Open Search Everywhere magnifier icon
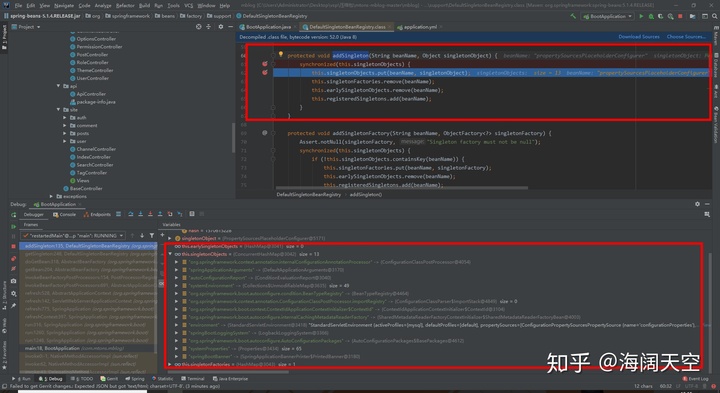Screen dimensions: 720x393 (714, 16)
